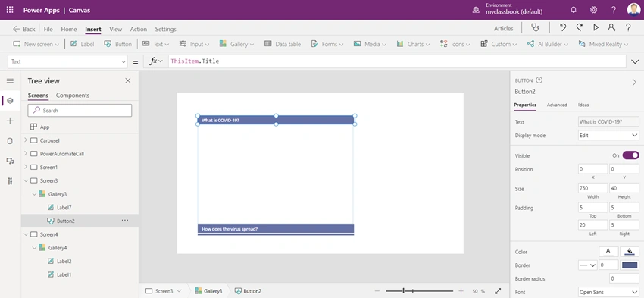This screenshot has width=644, height=298.
Task: Open the Text controls dropdown
Action: (x=155, y=44)
